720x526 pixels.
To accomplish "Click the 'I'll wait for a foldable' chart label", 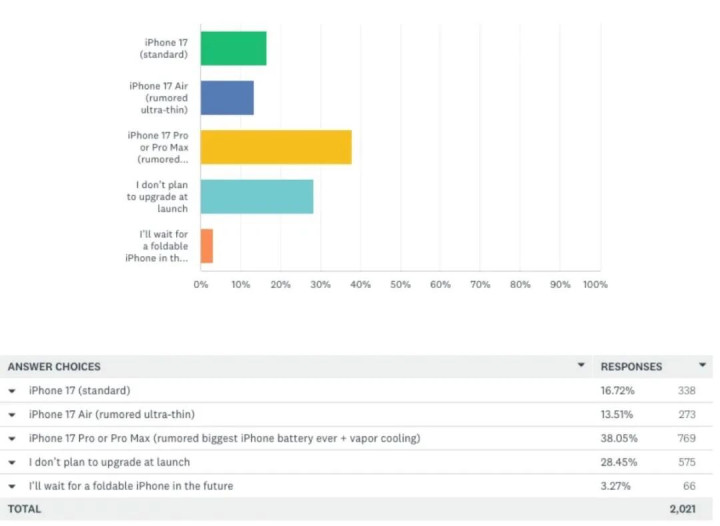I will click(x=157, y=246).
